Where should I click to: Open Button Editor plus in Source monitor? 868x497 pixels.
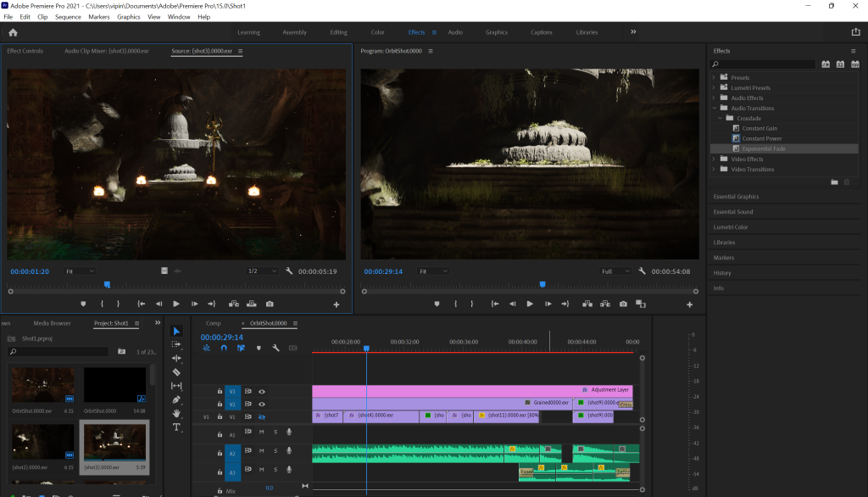[x=336, y=304]
